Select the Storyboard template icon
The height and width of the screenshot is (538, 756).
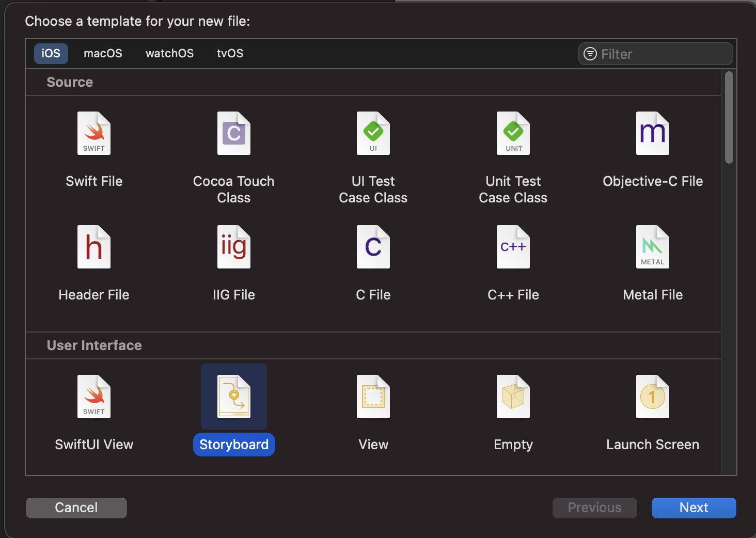click(234, 397)
